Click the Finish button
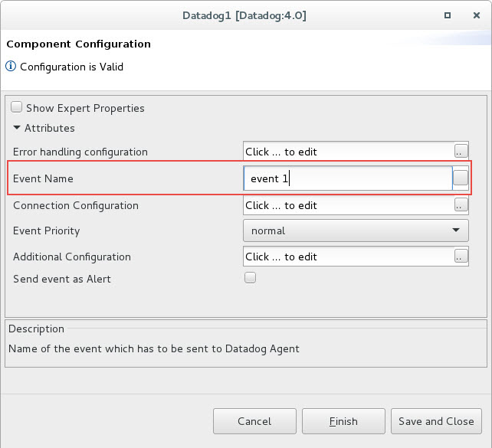Image resolution: width=492 pixels, height=448 pixels. 343,421
